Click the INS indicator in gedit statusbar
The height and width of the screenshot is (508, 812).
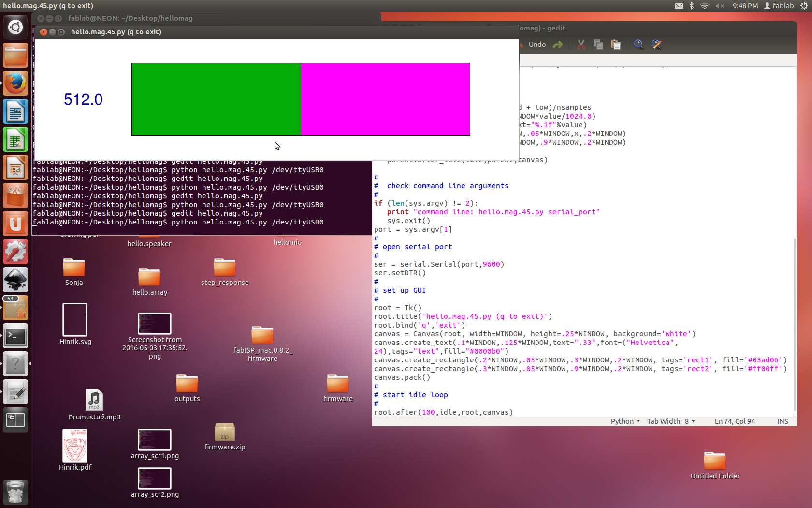(x=783, y=421)
